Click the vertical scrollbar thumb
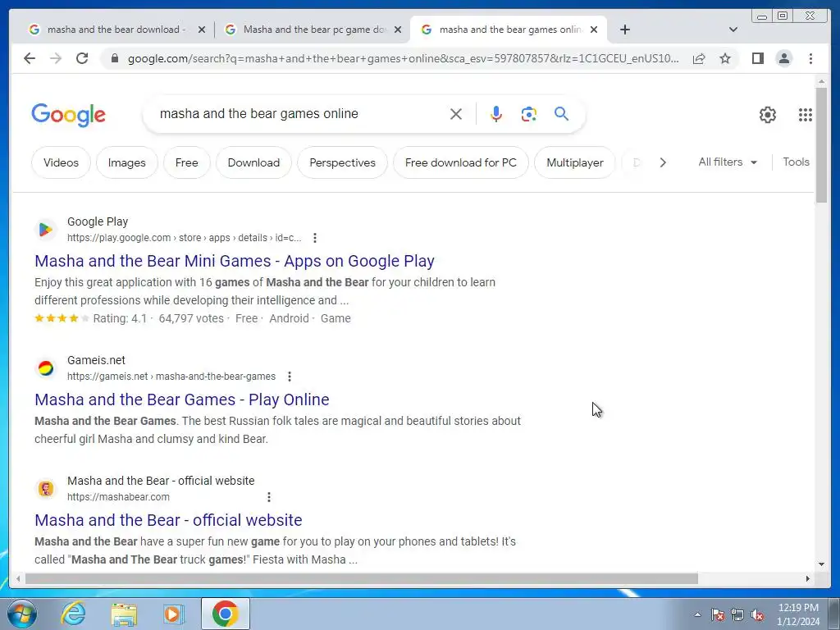The image size is (840, 630). 821,144
